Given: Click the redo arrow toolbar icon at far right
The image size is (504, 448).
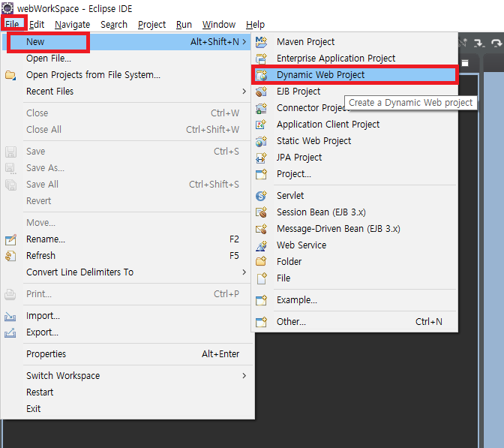Looking at the screenshot, I should click(x=496, y=43).
